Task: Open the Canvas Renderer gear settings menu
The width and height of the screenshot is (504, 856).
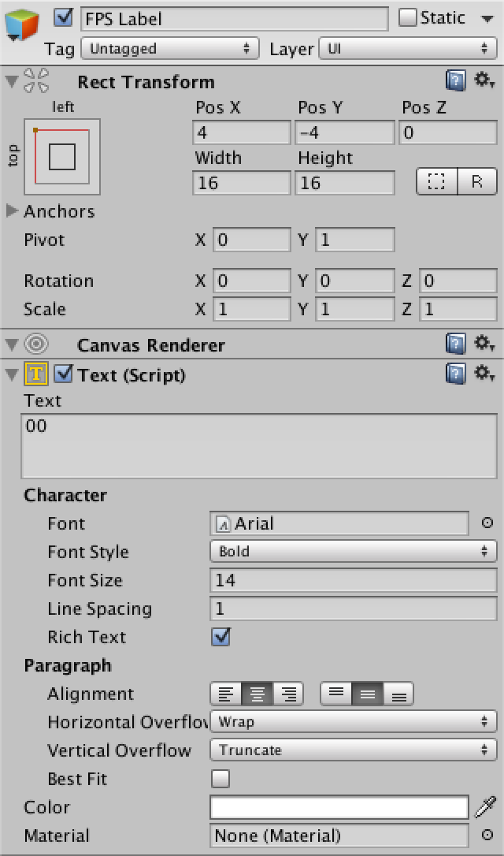Action: (484, 344)
